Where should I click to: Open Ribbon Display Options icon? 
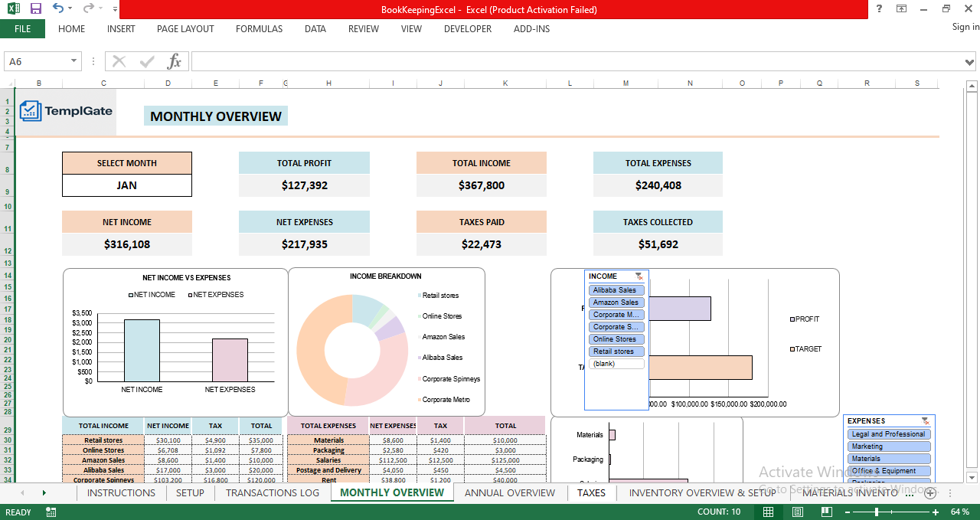(x=902, y=9)
